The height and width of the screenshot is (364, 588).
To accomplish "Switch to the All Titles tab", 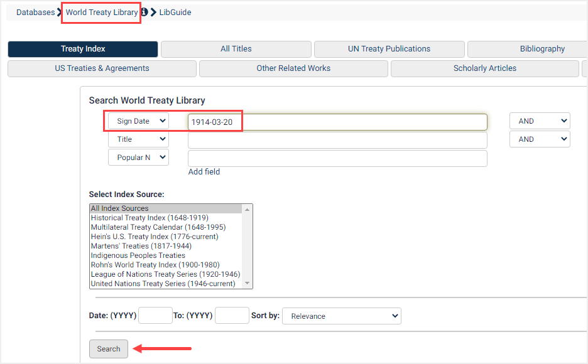I will [236, 49].
